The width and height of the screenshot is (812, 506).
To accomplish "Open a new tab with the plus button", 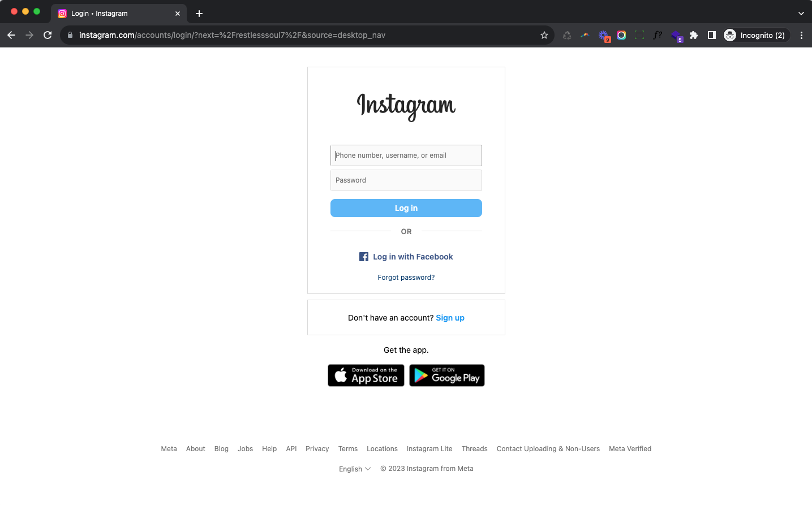I will 199,14.
